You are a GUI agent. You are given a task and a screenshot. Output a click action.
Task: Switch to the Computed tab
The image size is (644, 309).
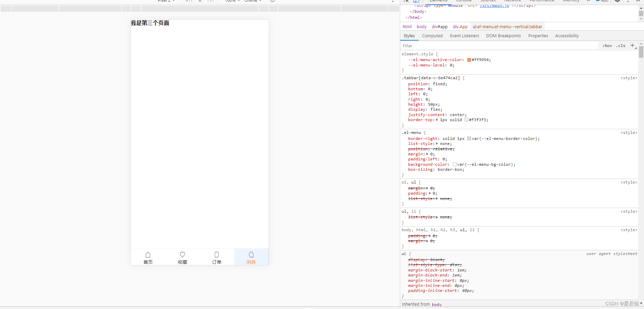432,36
